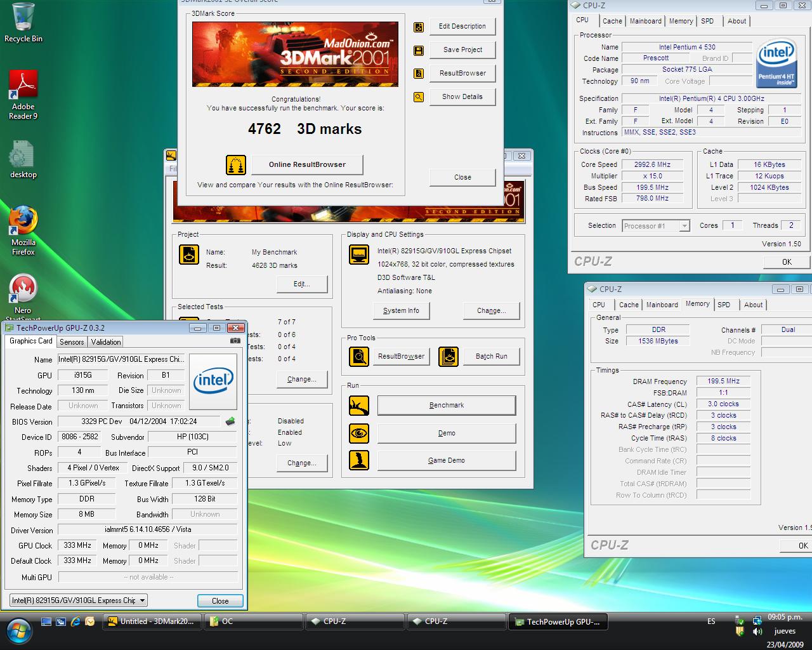The height and width of the screenshot is (650, 812).
Task: Click the ResultBrowser icon in score dialog
Action: [x=419, y=74]
